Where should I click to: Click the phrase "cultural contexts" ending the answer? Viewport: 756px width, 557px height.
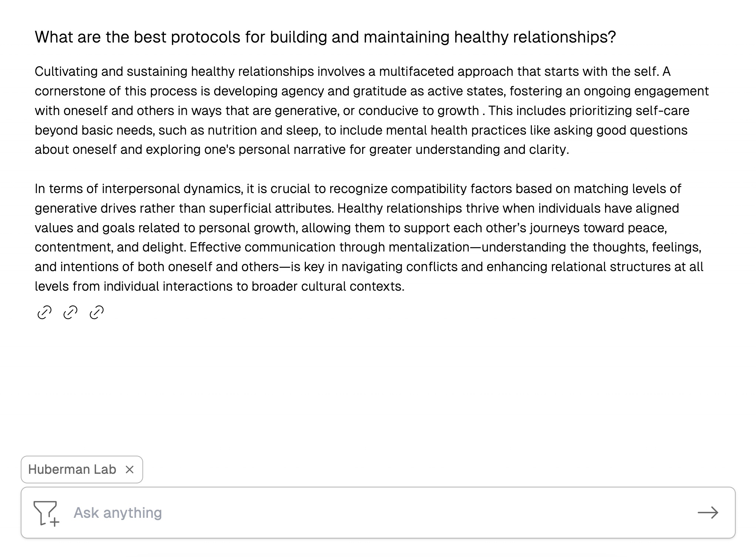tap(352, 286)
